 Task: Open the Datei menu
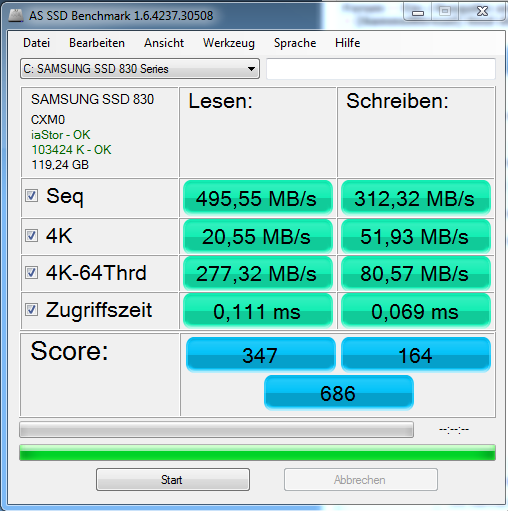point(37,43)
